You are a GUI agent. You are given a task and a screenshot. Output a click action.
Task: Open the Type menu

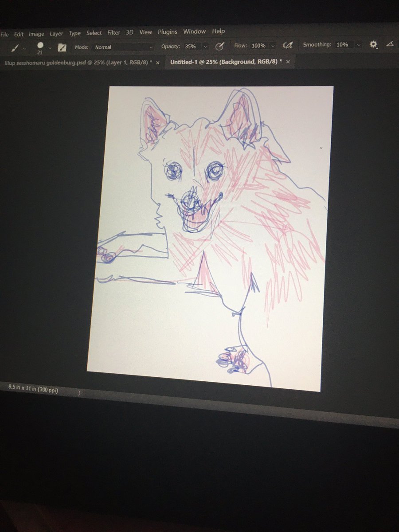click(74, 33)
